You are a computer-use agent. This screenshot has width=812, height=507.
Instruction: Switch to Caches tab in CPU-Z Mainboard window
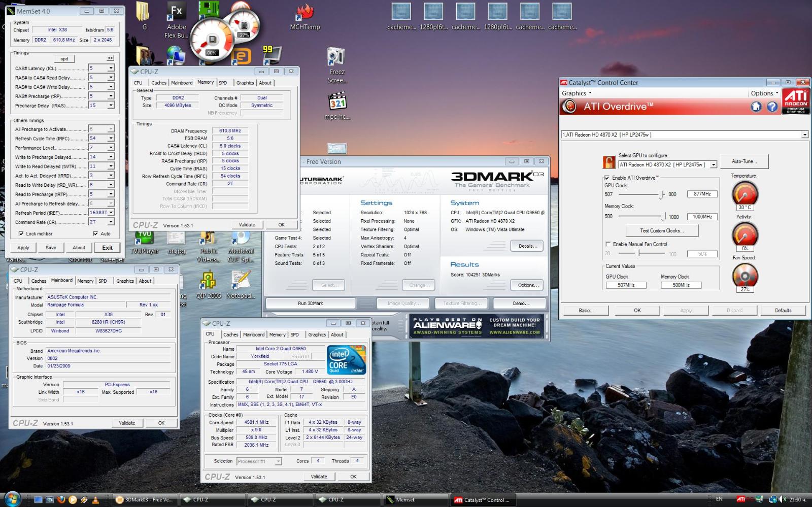click(x=39, y=281)
